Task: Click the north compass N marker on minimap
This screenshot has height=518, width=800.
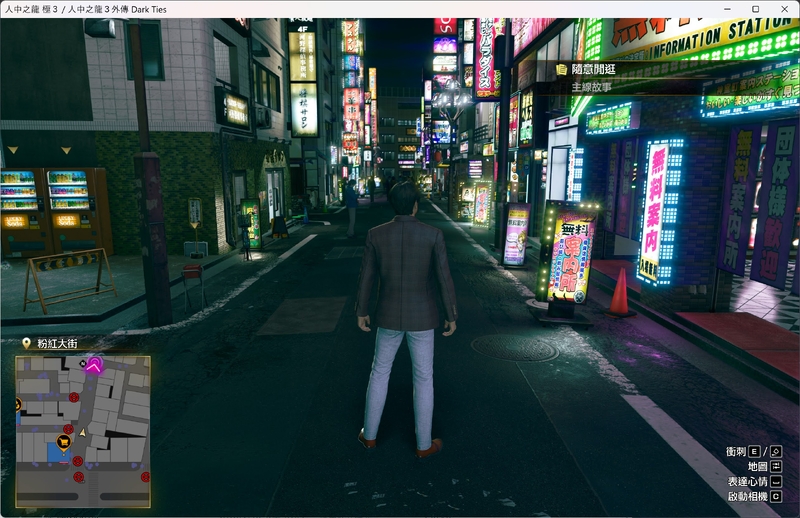Action: (82, 363)
